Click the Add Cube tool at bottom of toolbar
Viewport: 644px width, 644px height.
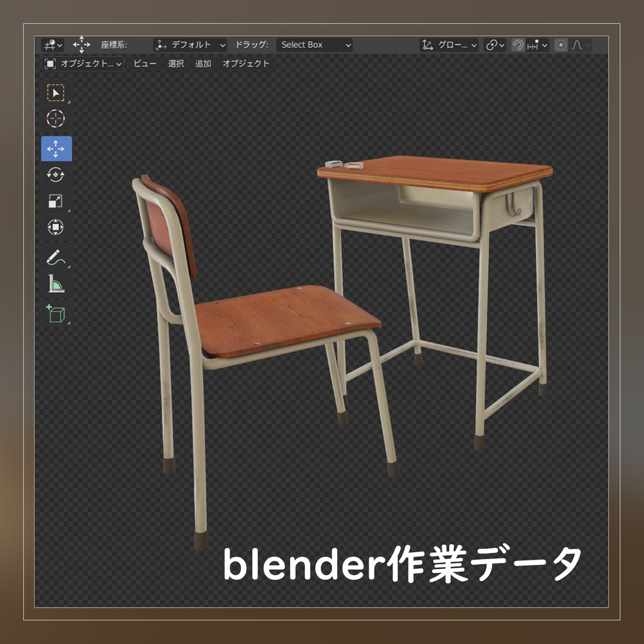pos(57,309)
